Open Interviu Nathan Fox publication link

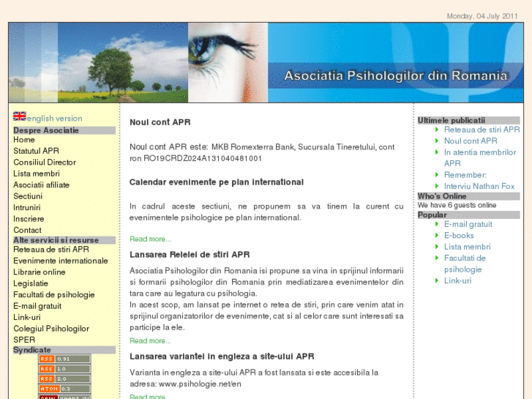click(479, 186)
